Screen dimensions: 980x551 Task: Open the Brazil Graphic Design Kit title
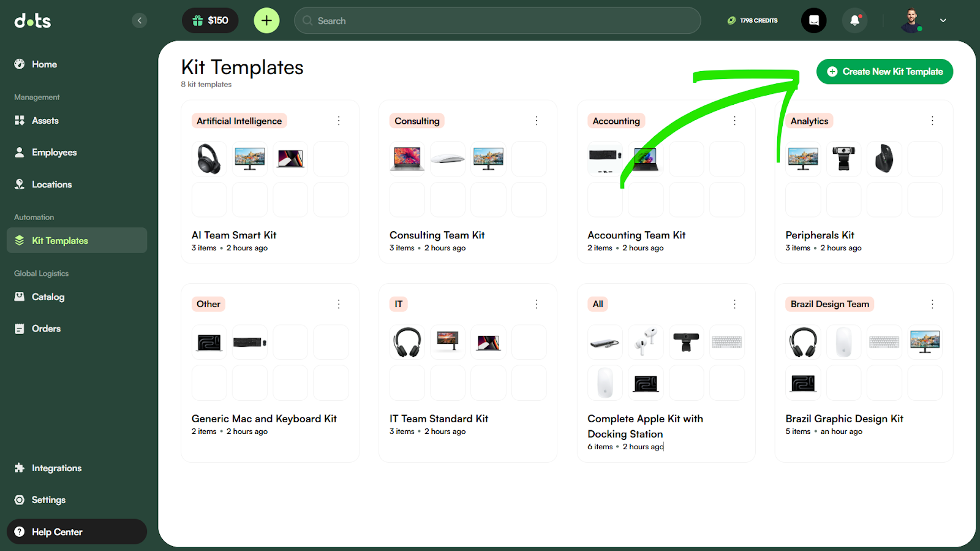[x=844, y=419]
